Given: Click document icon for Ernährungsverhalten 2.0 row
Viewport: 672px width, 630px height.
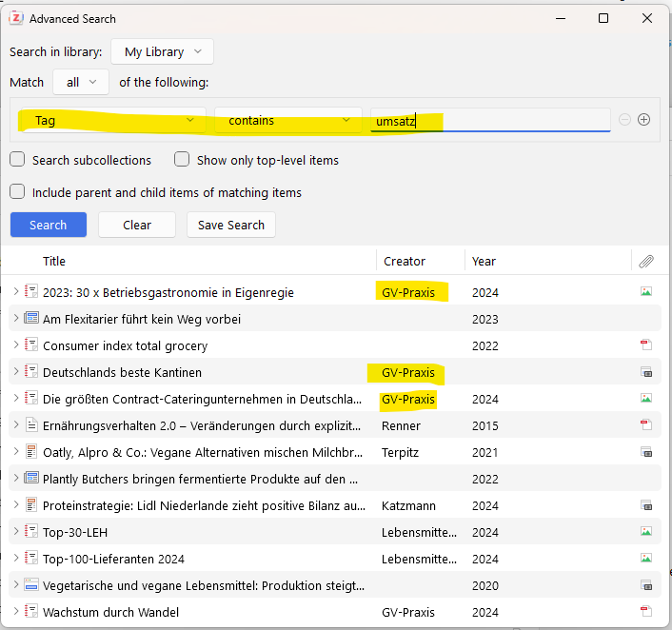Looking at the screenshot, I should (30, 424).
